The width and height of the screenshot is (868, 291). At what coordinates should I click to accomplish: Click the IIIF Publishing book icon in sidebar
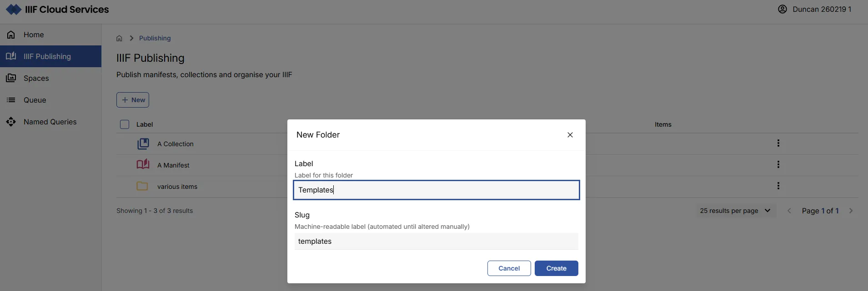coord(11,56)
